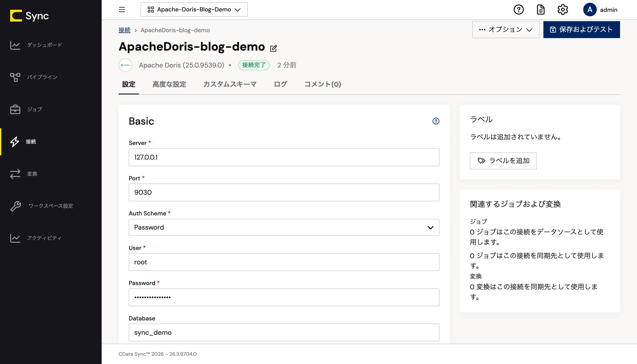Switch to the 高度な設定 tab
The height and width of the screenshot is (364, 637).
coord(169,84)
